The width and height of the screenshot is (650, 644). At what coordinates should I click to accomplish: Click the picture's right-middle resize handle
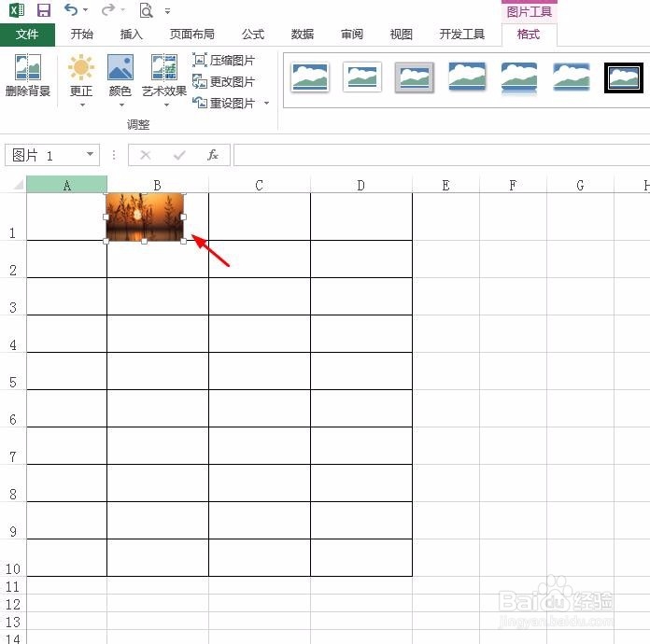pyautogui.click(x=184, y=217)
